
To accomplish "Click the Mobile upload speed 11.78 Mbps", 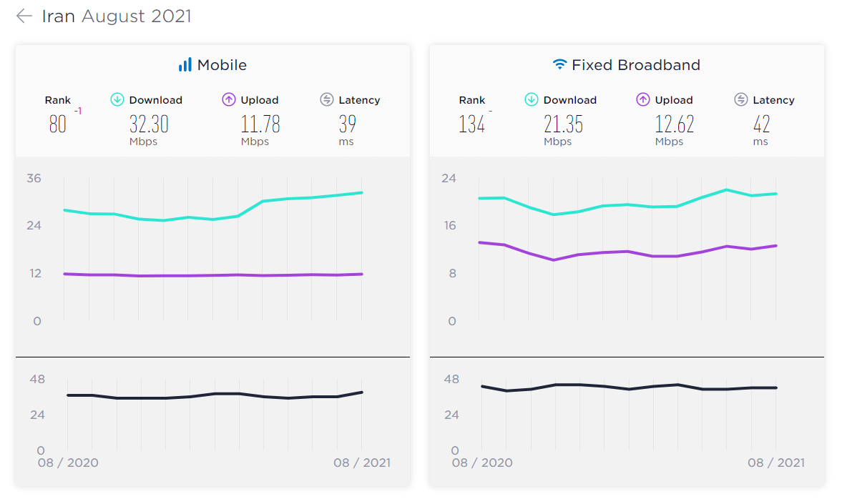I will pyautogui.click(x=260, y=124).
